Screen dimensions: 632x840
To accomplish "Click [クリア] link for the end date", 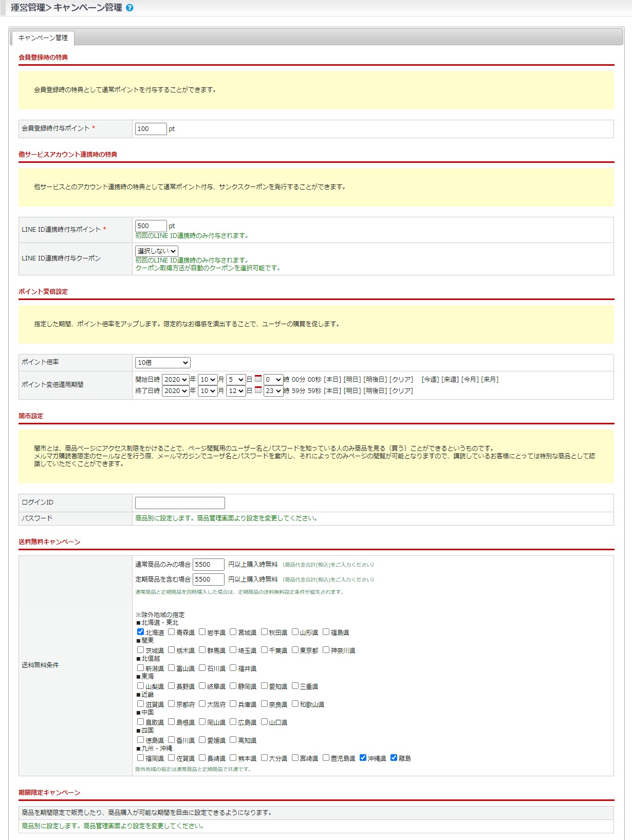I will [401, 391].
